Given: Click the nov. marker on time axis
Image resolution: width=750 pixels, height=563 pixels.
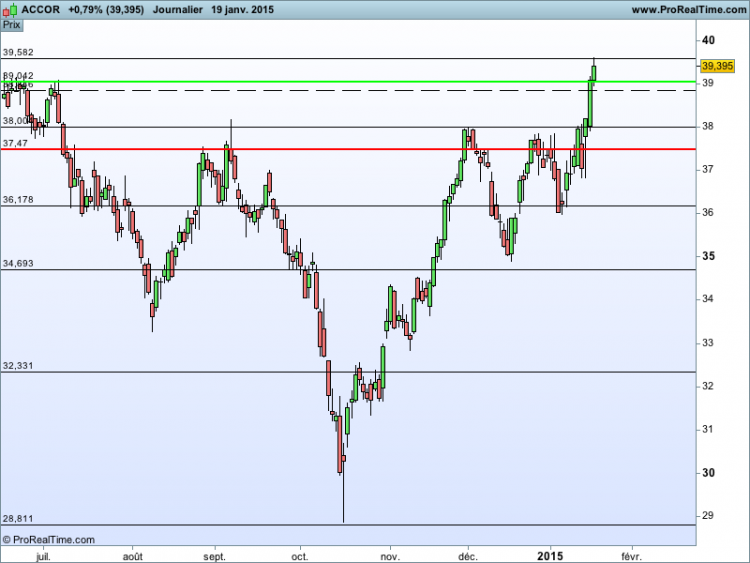Looking at the screenshot, I should (390, 557).
